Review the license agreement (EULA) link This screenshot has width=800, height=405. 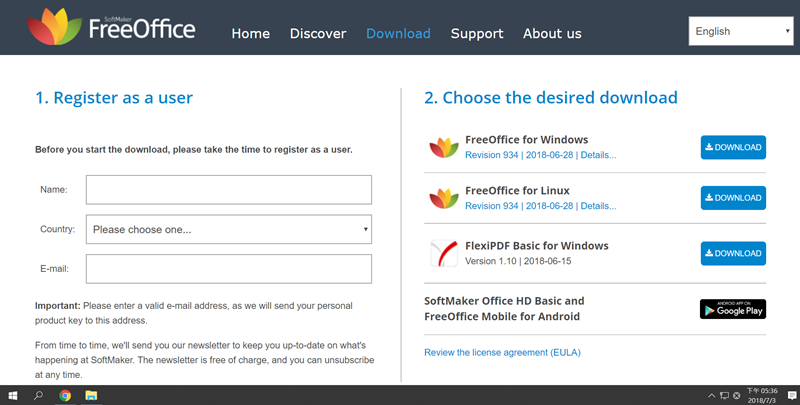503,352
